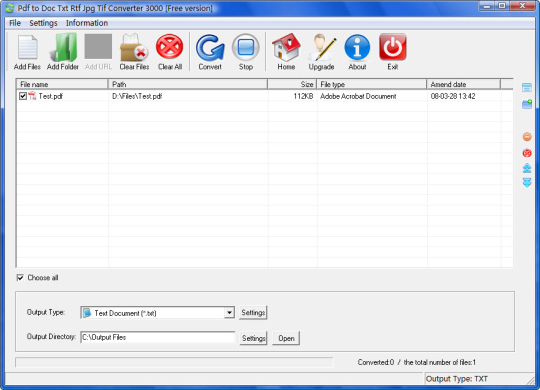Open the About info icon
540x390 pixels.
pos(357,48)
